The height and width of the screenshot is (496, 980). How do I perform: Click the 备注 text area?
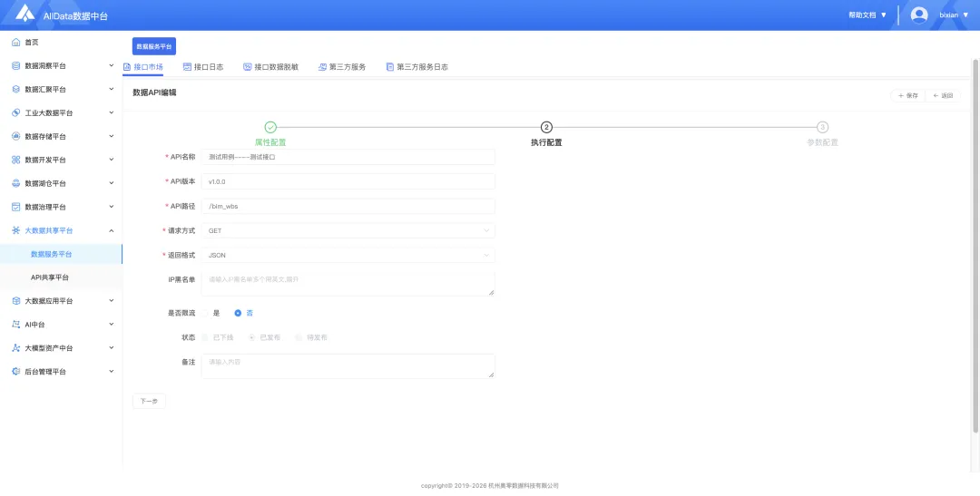pos(348,366)
